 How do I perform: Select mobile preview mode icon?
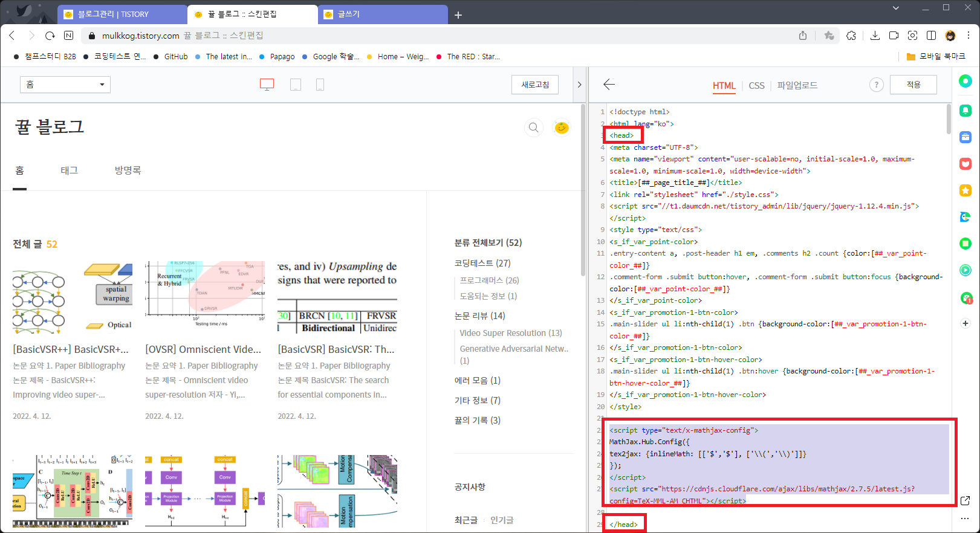(x=320, y=85)
